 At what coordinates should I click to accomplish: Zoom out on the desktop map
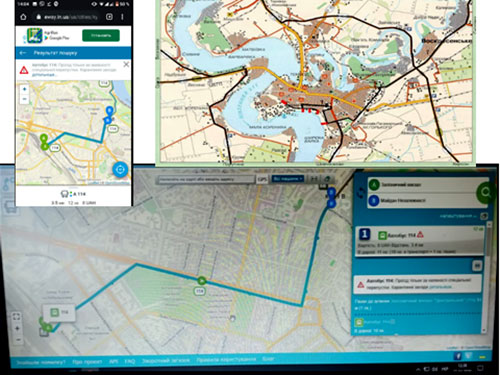point(18,340)
